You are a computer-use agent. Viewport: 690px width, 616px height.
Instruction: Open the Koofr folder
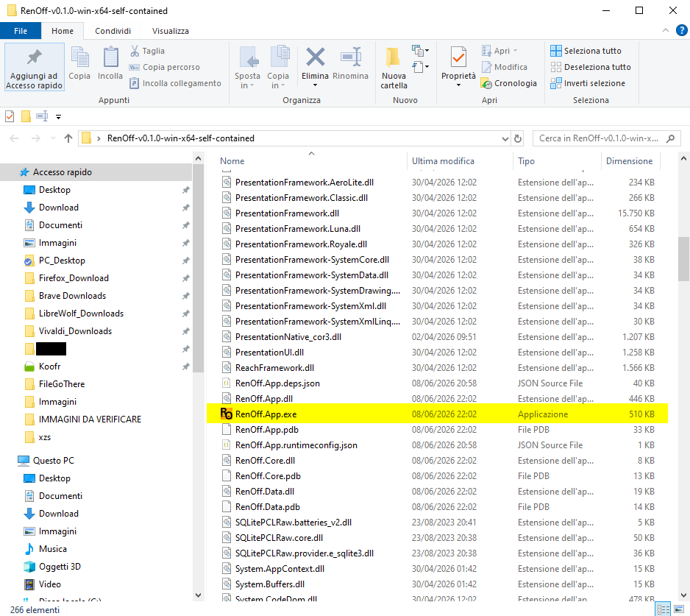pyautogui.click(x=49, y=367)
